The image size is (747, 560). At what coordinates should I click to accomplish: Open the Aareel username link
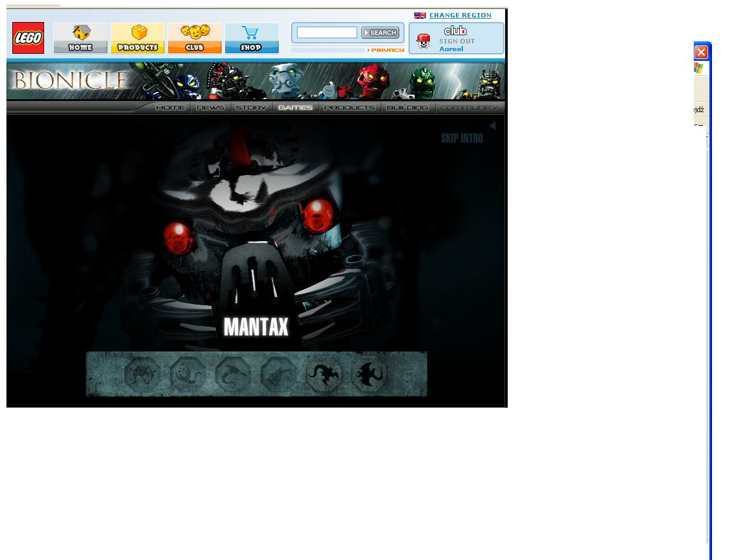(x=451, y=49)
